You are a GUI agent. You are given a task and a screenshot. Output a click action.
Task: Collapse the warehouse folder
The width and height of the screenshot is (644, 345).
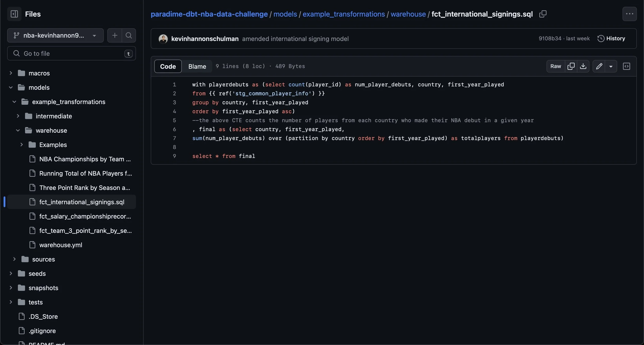(x=18, y=130)
